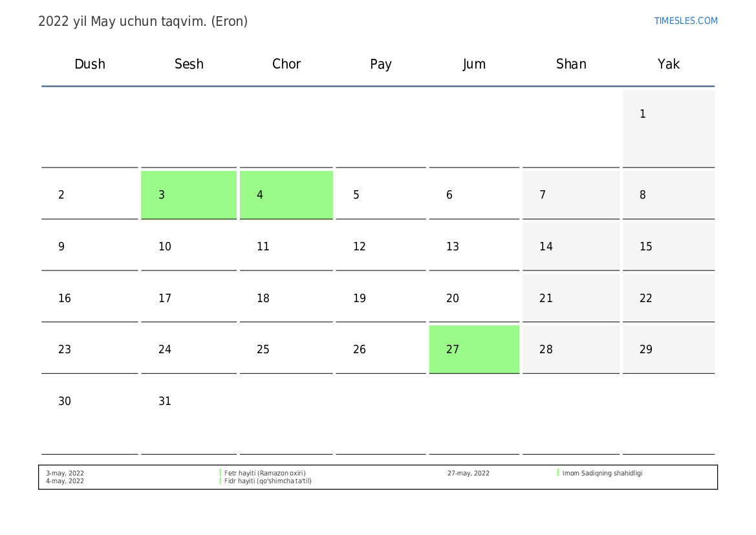Select the Yak weekday column header
Image resolution: width=756 pixels, height=535 pixels.
(668, 64)
